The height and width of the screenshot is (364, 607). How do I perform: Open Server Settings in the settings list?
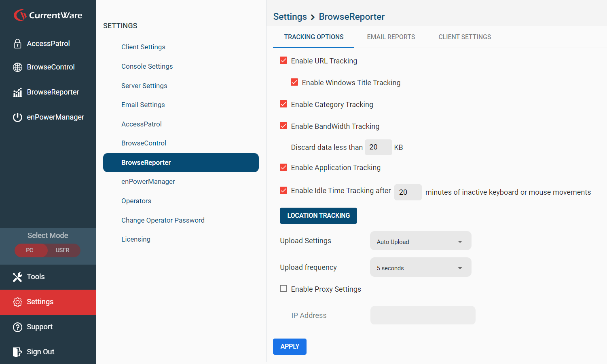pos(144,86)
